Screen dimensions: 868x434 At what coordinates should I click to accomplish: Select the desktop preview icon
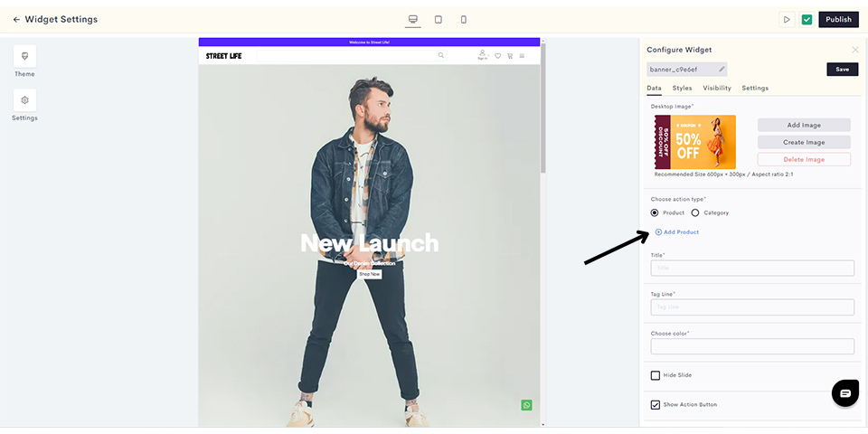point(412,19)
